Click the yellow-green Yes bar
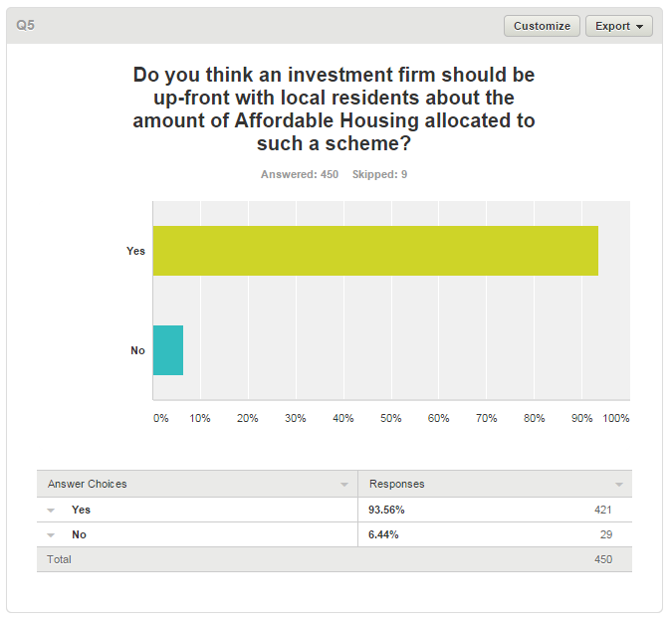 (375, 251)
